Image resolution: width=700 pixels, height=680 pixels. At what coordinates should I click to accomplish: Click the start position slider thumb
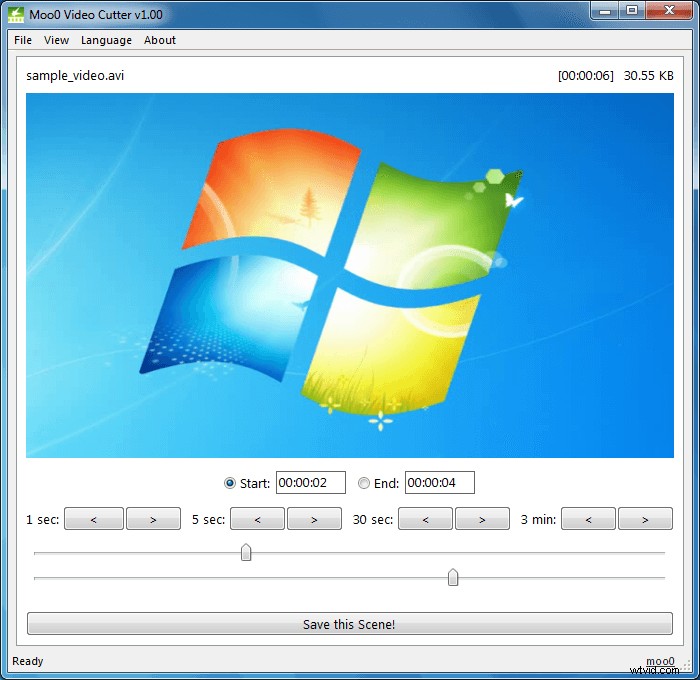tap(246, 552)
